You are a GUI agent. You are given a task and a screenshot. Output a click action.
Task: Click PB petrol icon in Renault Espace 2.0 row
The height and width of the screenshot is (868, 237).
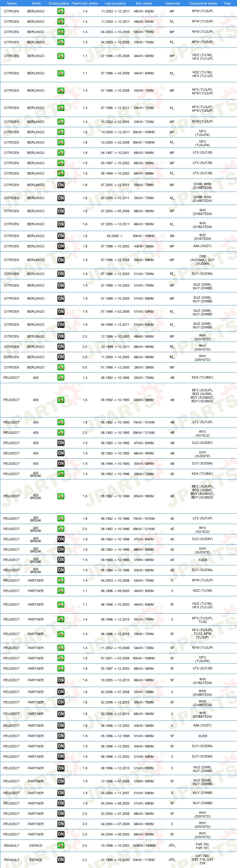click(x=61, y=846)
